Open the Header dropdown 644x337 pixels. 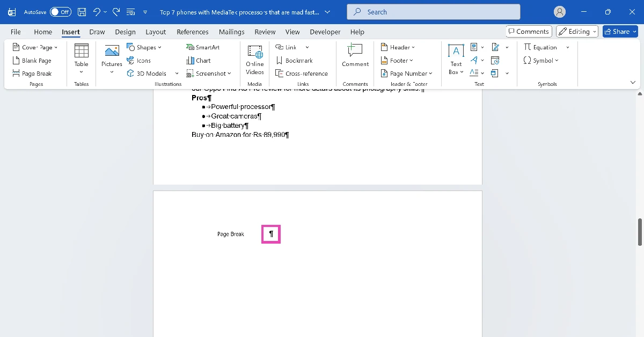pyautogui.click(x=397, y=47)
